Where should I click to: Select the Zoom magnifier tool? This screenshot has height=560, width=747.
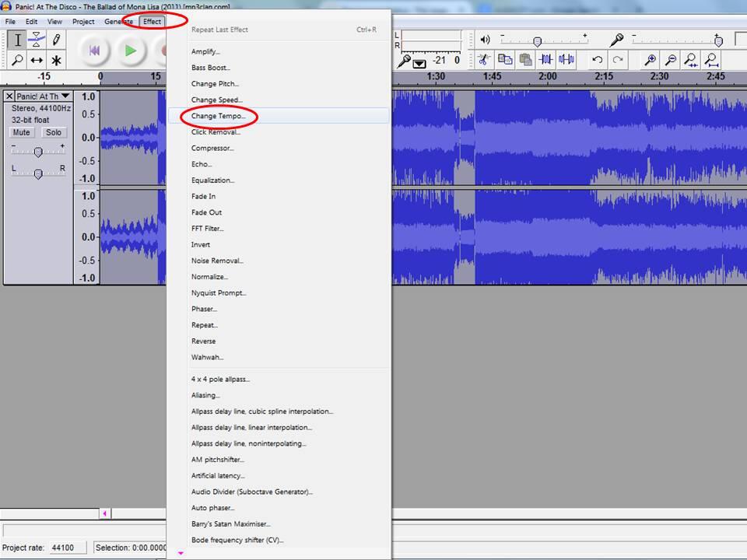coord(17,60)
